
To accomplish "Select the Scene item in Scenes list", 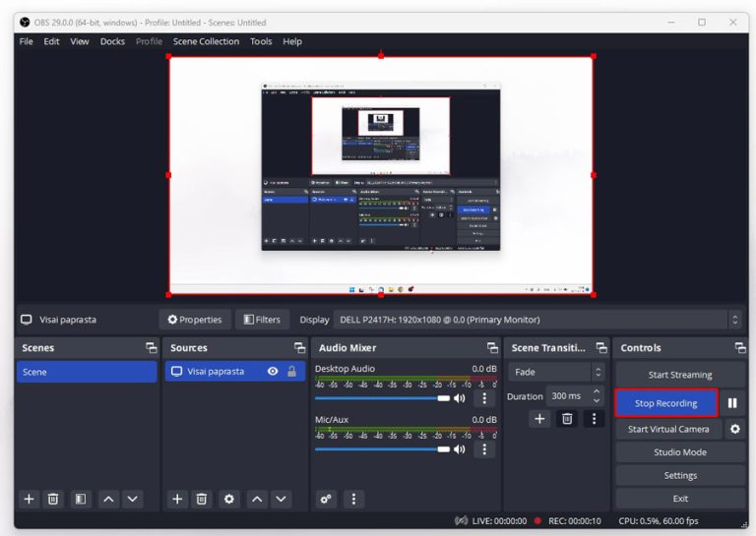I will click(x=87, y=372).
